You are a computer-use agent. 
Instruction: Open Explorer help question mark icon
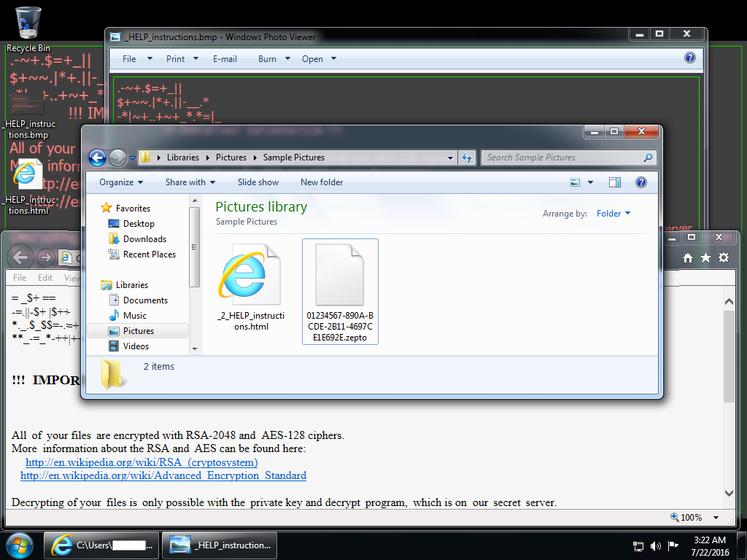point(641,182)
